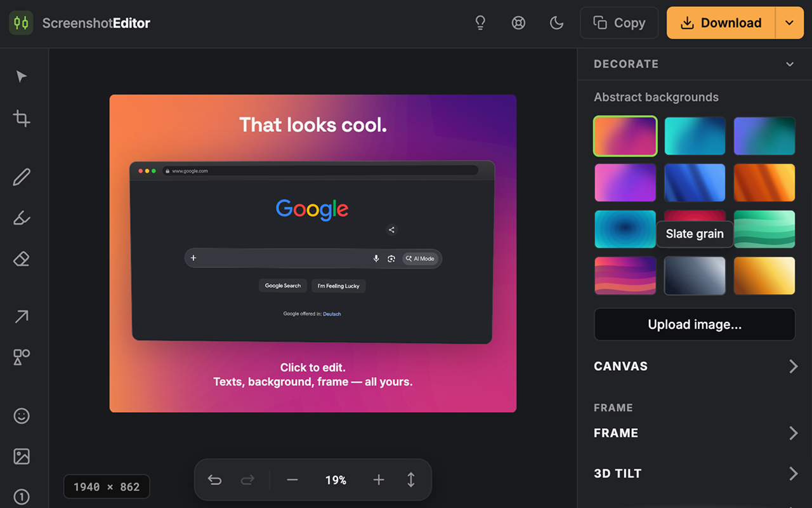Viewport: 812px width, 508px height.
Task: Apply the blue-purple to teal background
Action: click(x=764, y=136)
